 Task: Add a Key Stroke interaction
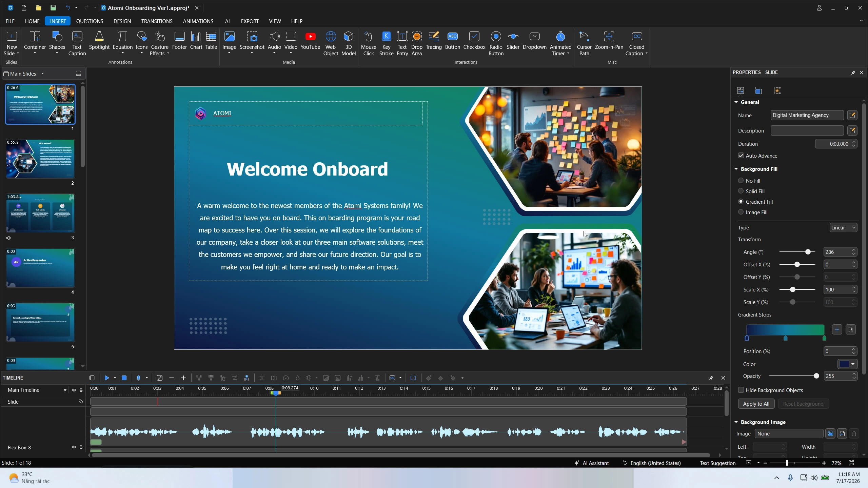386,43
